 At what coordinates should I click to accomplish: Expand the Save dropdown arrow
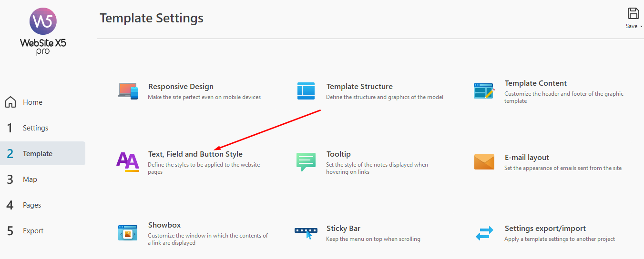(x=641, y=27)
